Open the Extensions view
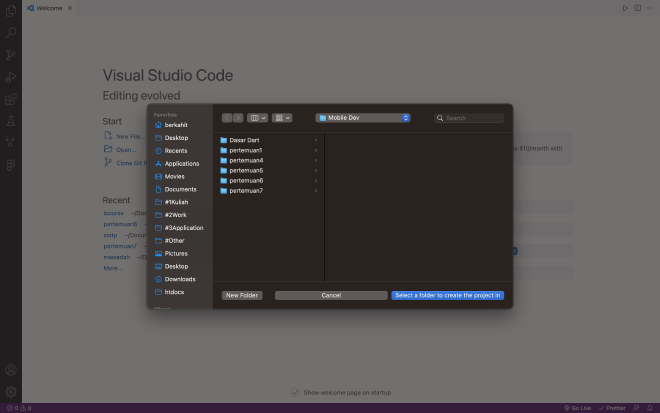Screen dimensions: 660x413 (11, 99)
